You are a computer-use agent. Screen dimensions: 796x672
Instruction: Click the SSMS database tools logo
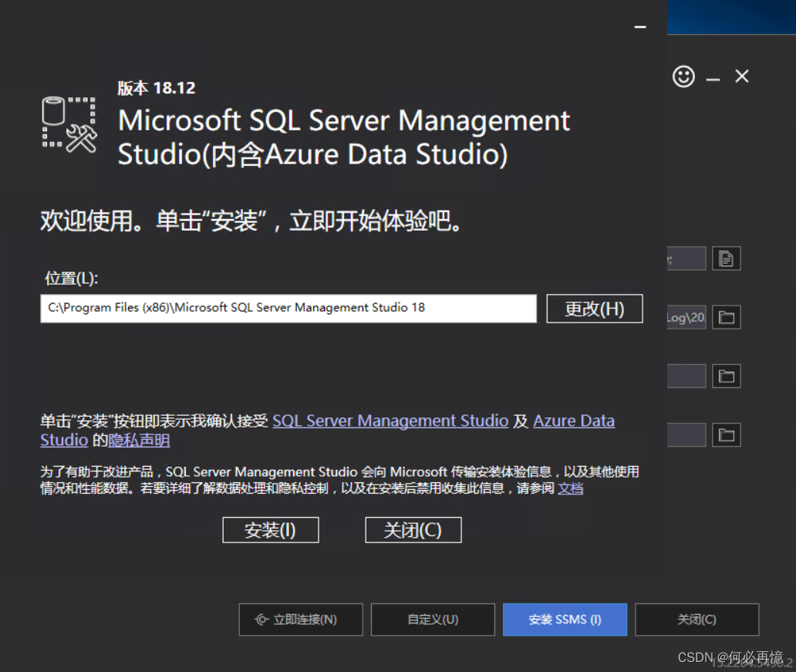(69, 125)
